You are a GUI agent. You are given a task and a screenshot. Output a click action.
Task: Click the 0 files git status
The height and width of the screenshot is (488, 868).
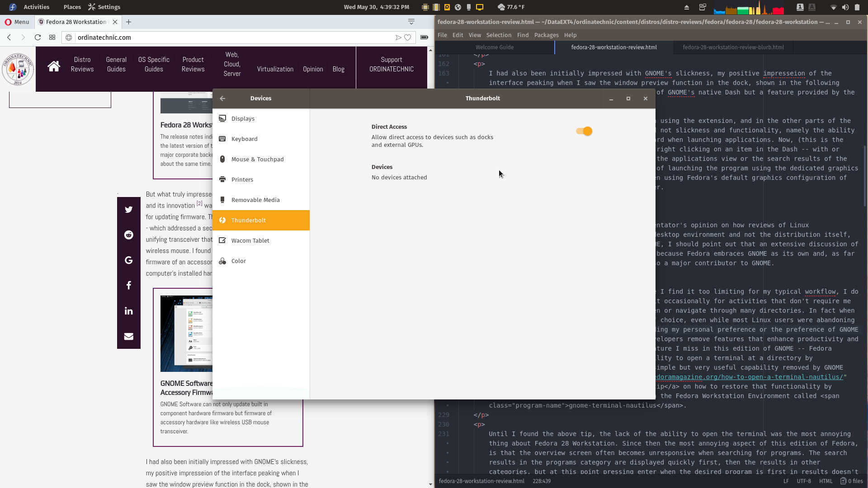[852, 481]
